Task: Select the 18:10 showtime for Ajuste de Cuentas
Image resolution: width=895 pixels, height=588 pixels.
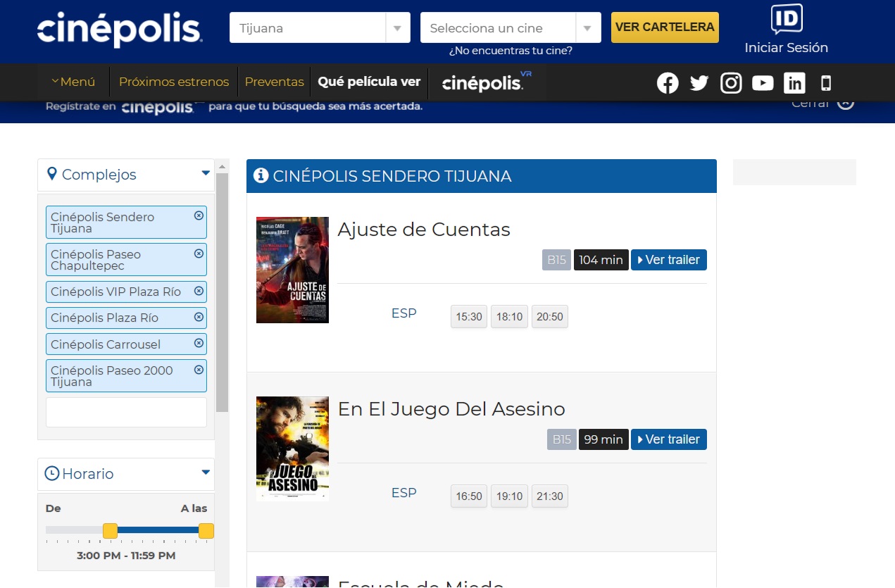Action: point(509,317)
